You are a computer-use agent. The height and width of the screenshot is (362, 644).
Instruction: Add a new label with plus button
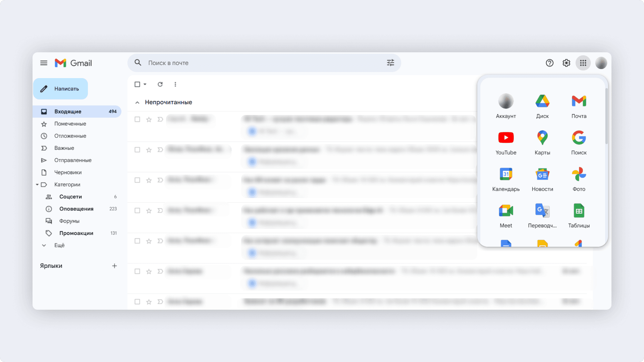point(114,265)
